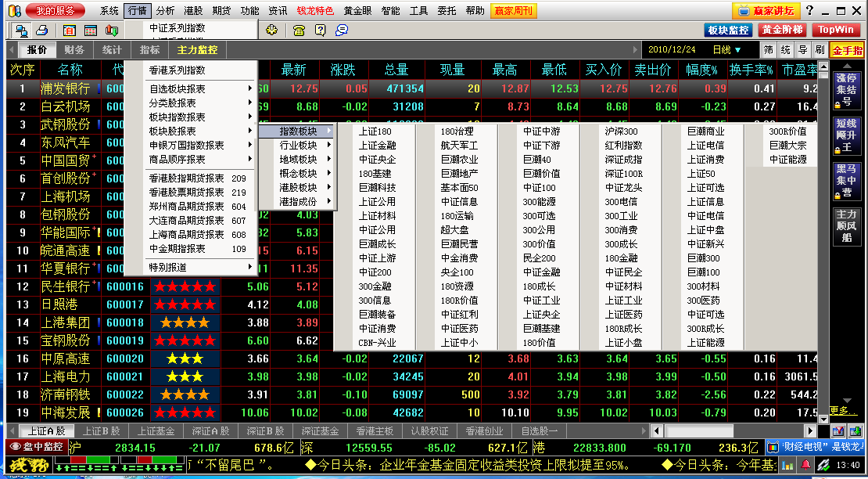Click the 盘中监控 eye icon button
The image size is (868, 479).
[37, 446]
